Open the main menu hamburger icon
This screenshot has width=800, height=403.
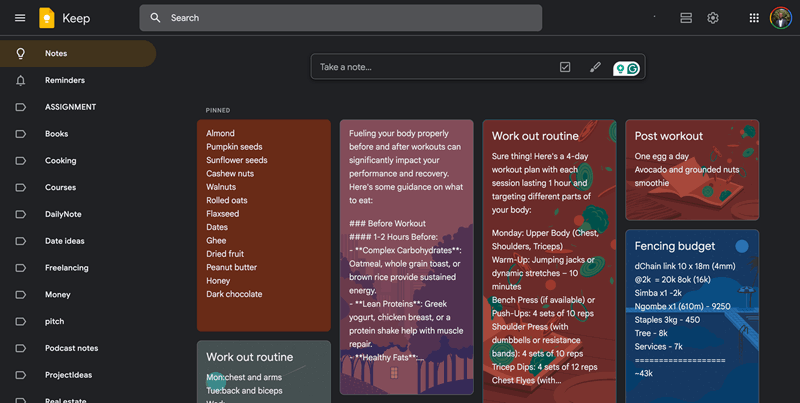(20, 18)
